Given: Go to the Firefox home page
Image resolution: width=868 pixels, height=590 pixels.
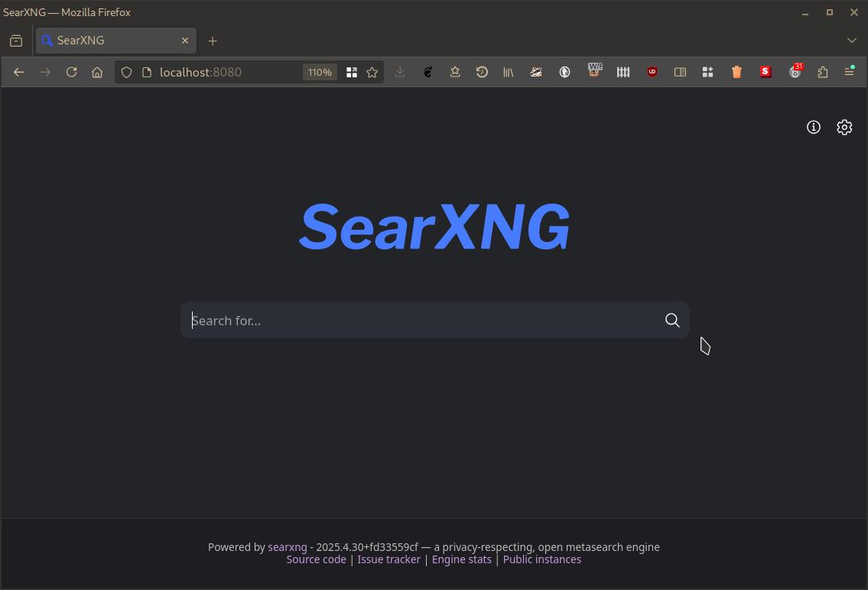Looking at the screenshot, I should coord(97,72).
